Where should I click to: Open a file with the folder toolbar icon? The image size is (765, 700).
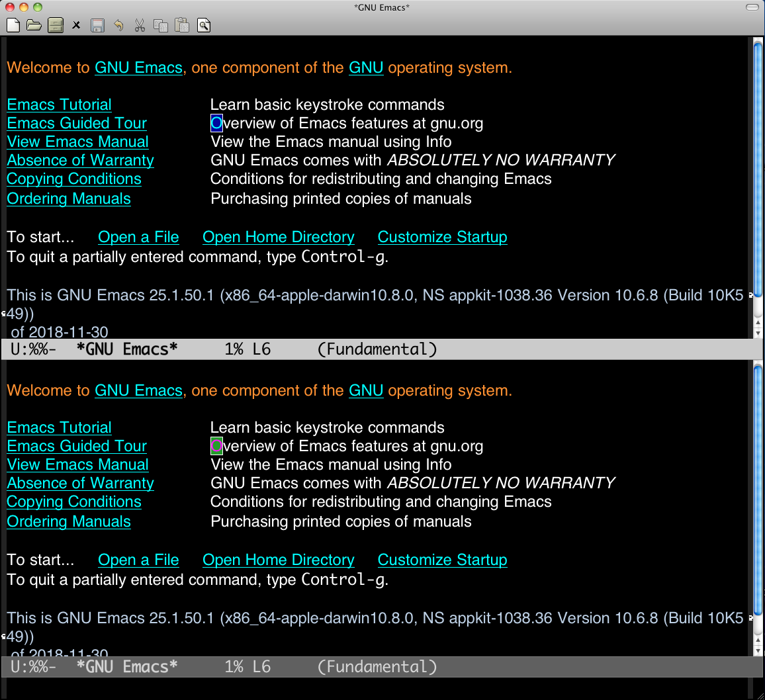pos(34,25)
